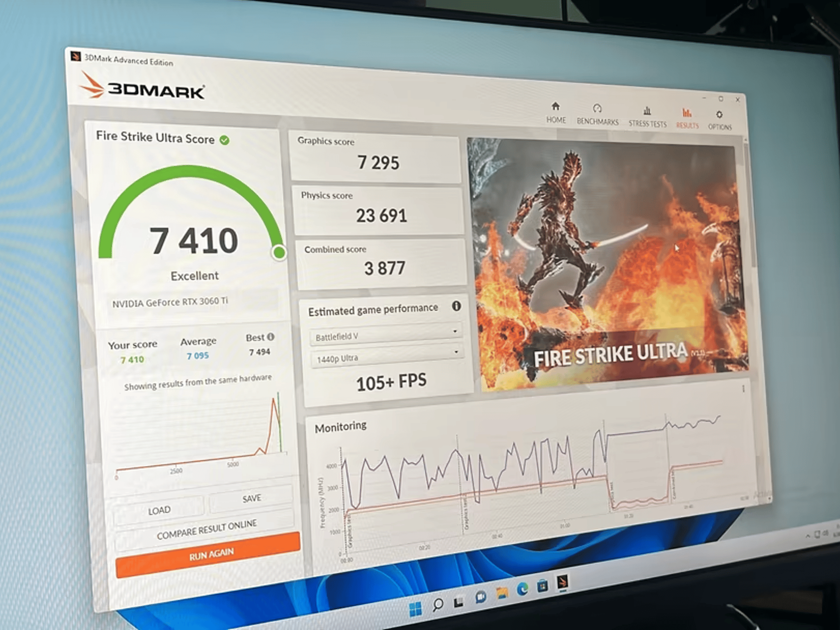Screen dimensions: 840x630
Task: Click the 105+ FPS estimate text
Action: [391, 382]
